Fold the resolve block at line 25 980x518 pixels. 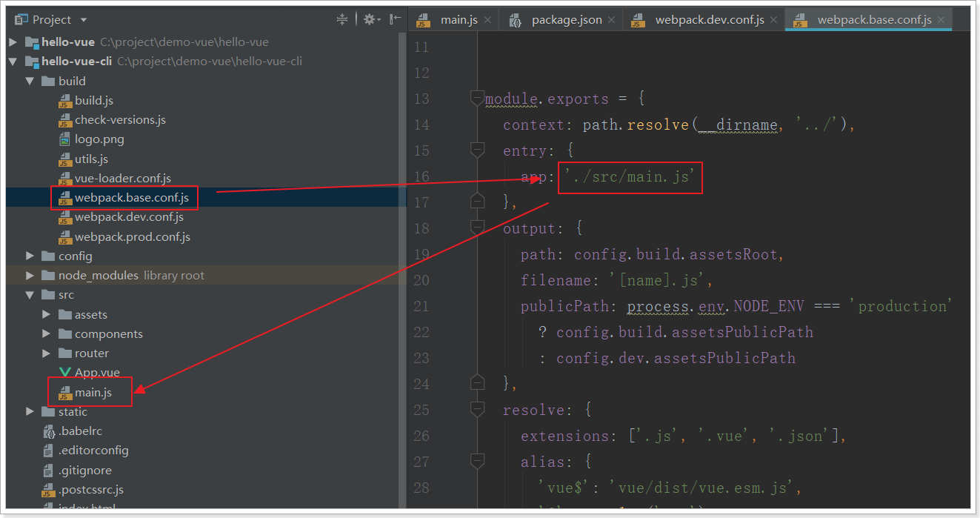pos(478,410)
